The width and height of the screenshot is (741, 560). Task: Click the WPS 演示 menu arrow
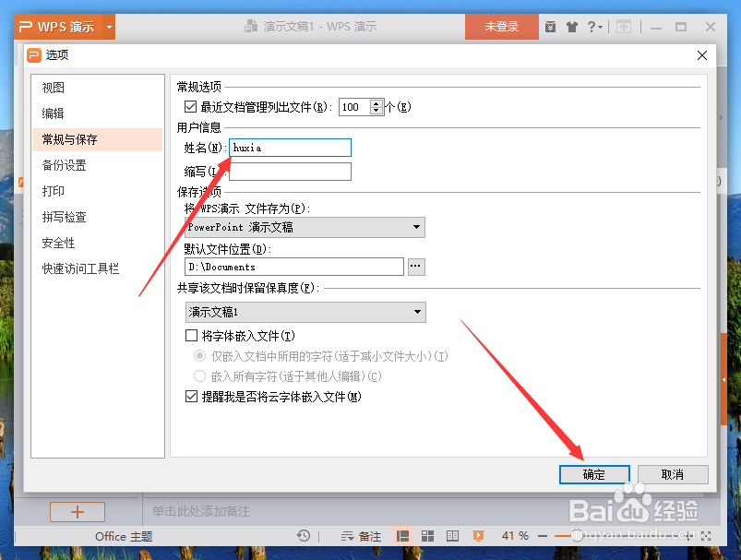(x=108, y=27)
